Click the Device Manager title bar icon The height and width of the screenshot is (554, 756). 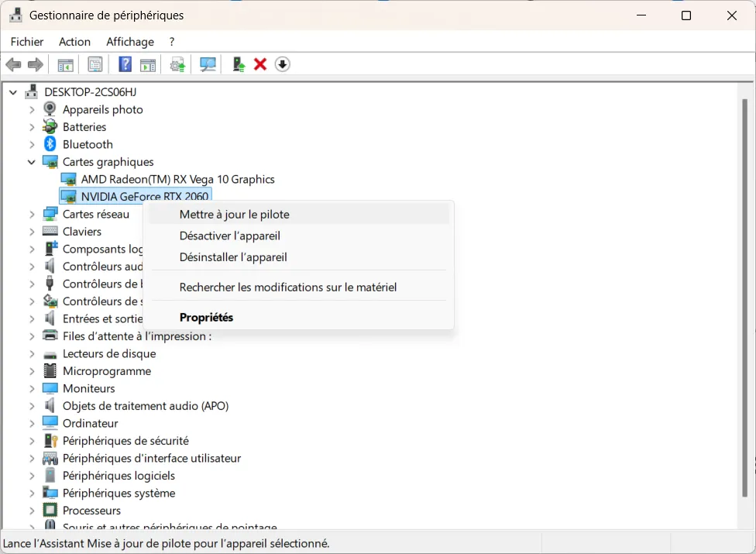pyautogui.click(x=16, y=15)
